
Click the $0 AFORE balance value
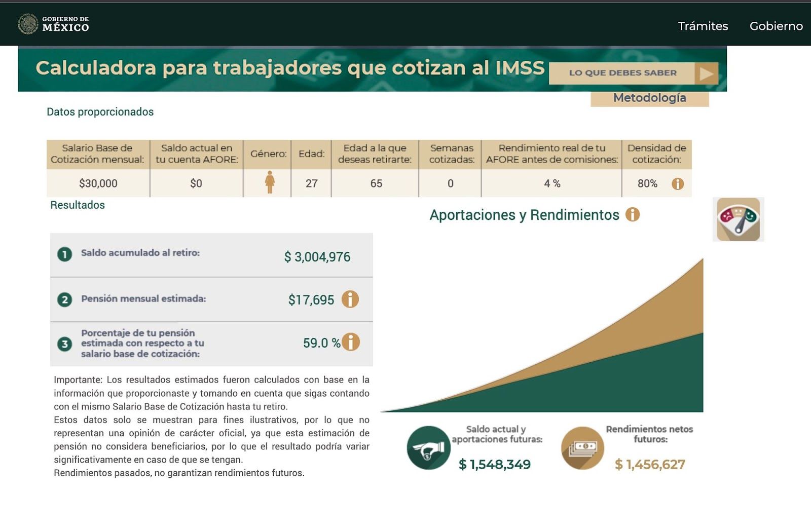point(196,183)
